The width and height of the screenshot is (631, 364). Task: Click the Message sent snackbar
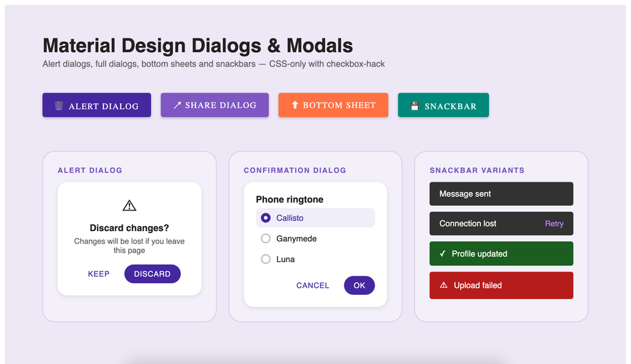501,194
